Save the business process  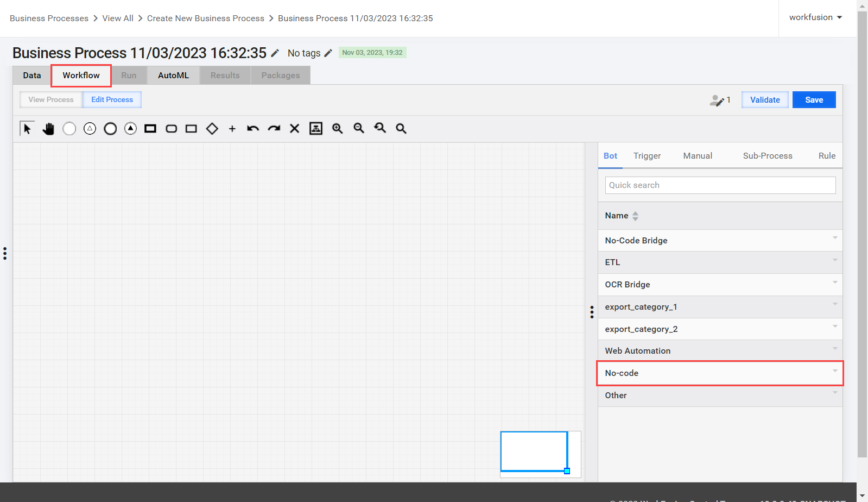coord(814,100)
